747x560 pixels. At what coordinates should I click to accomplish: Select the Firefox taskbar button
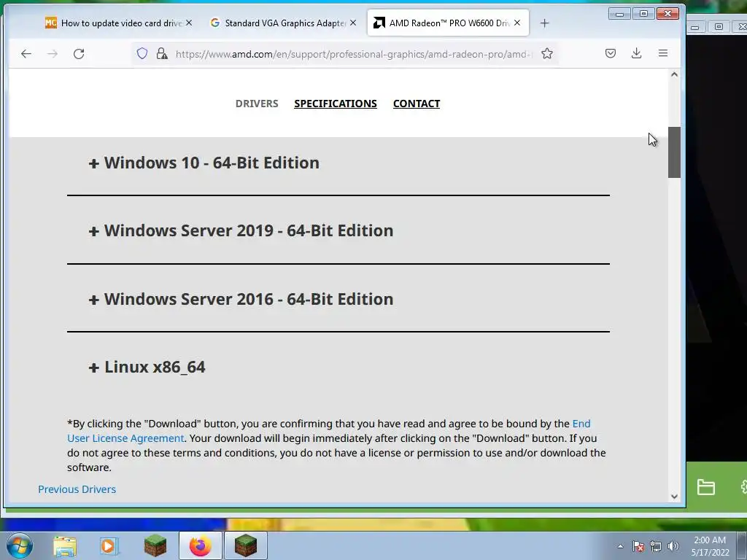click(201, 545)
